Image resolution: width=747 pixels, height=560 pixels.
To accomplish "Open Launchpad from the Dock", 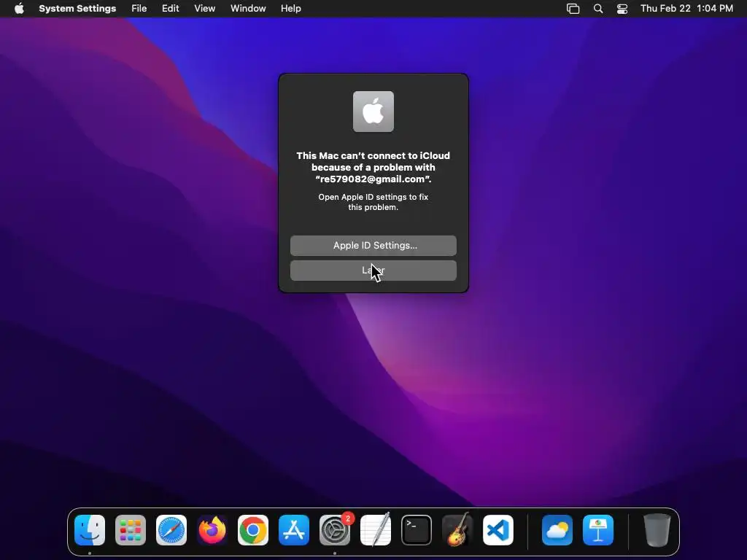I will (x=131, y=530).
